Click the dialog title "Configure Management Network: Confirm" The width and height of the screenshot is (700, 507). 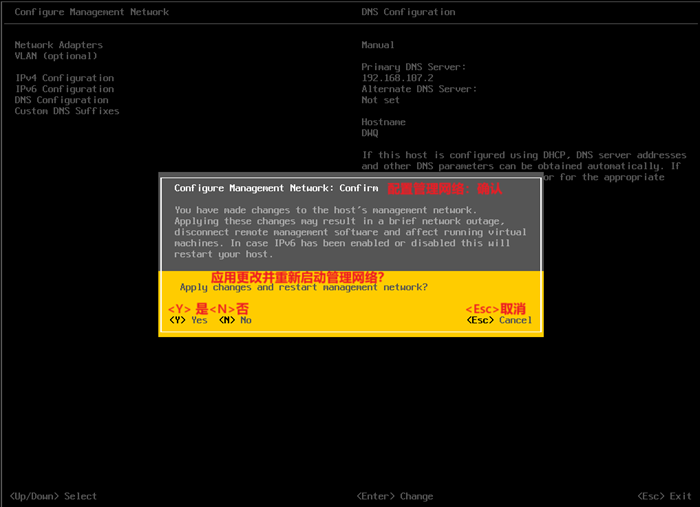click(276, 188)
